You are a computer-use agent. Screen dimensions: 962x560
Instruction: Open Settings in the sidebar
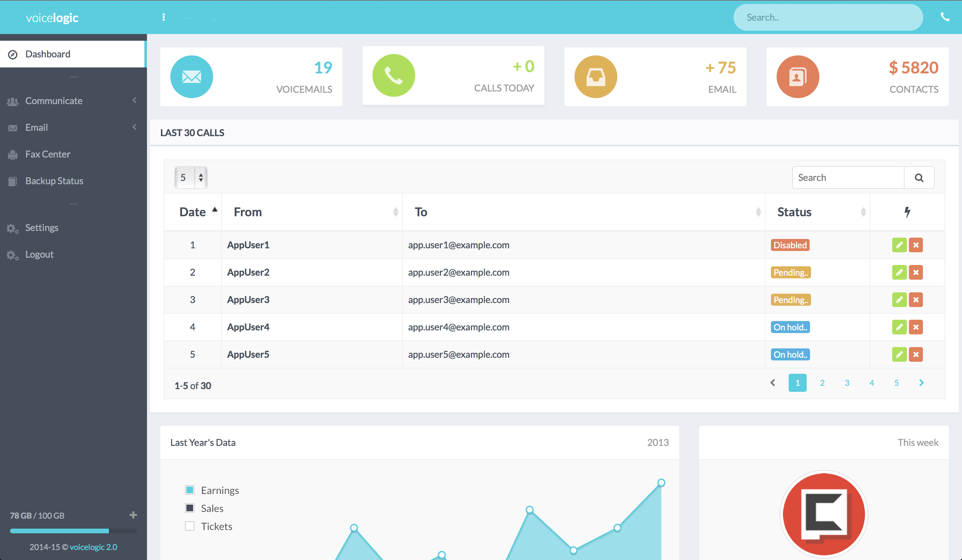pos(72,228)
